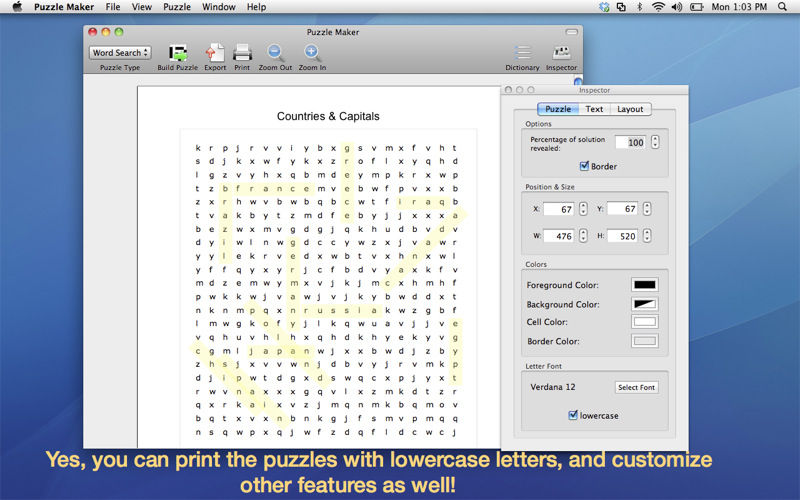Click the Y position stepper

(647, 209)
